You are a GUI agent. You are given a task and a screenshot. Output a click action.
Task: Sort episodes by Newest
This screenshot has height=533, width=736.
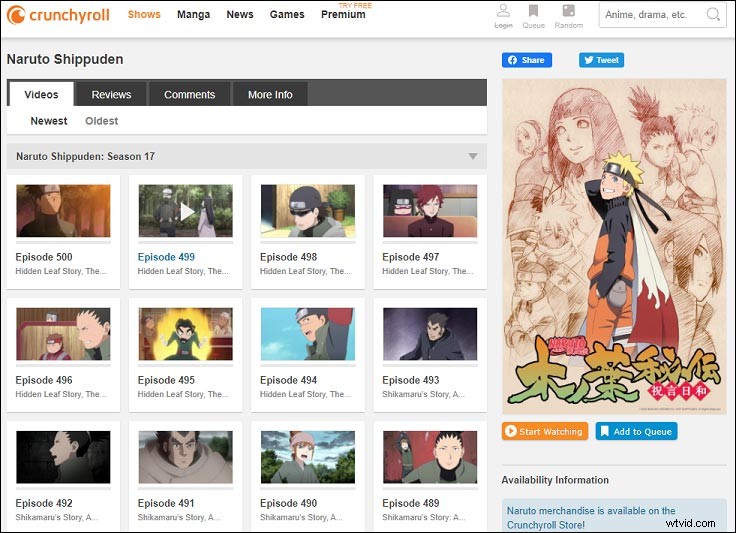(49, 121)
